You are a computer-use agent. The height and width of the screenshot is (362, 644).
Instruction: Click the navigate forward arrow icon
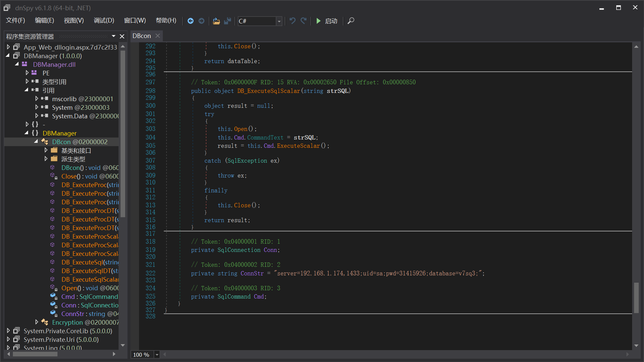coord(201,21)
